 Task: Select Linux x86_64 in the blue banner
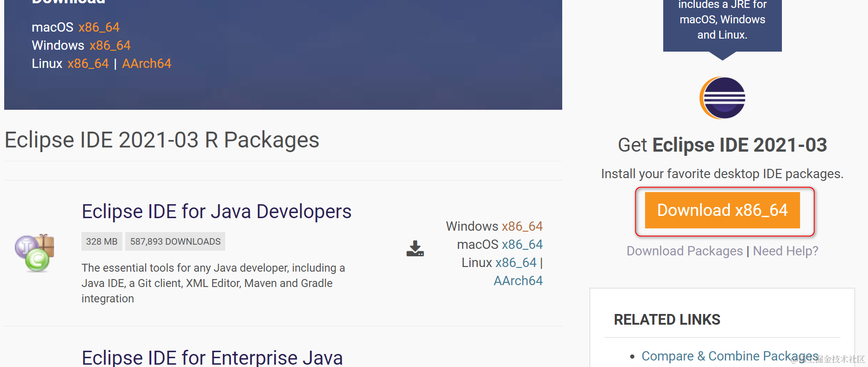pyautogui.click(x=88, y=64)
